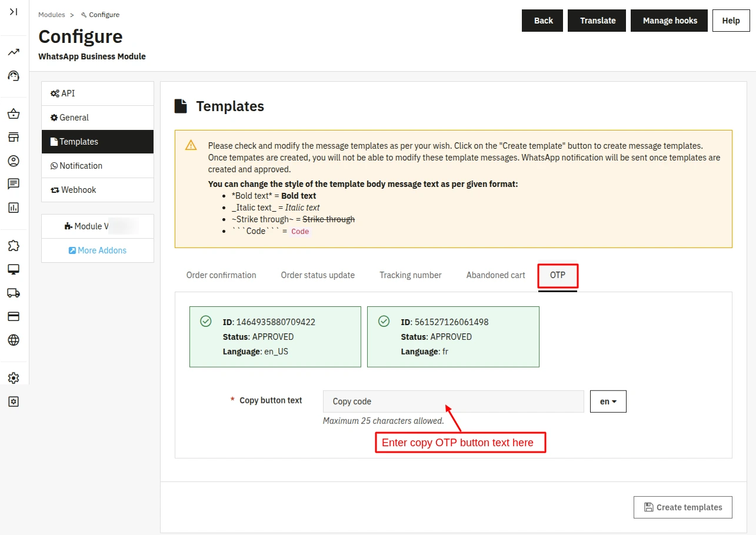Click the green check on en_US template
Screen dimensions: 756x535
tap(206, 321)
